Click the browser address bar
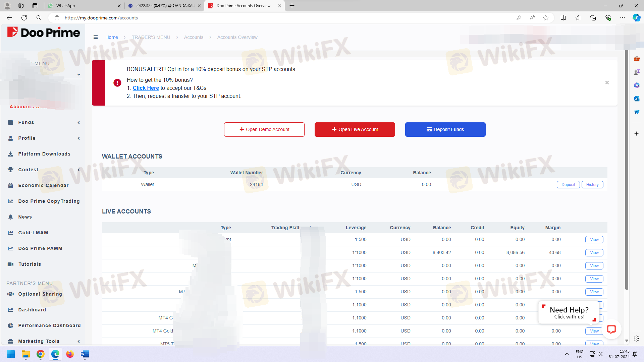Screen dimensions: 644x362 (x=268, y=18)
